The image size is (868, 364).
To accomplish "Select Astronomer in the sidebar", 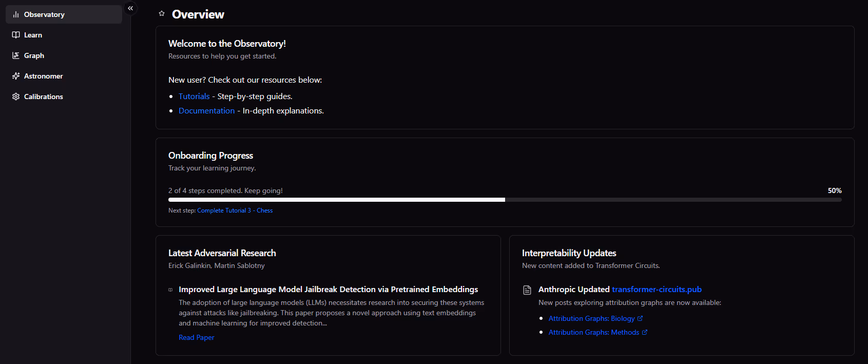I will click(64, 76).
